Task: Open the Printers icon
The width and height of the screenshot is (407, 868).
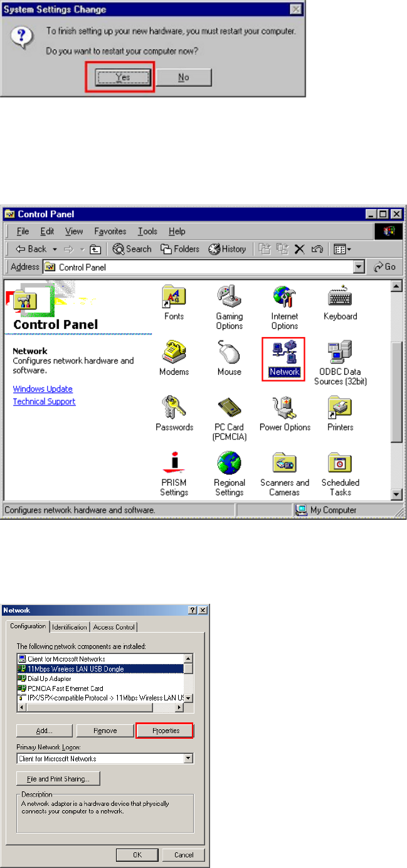Action: (x=340, y=414)
